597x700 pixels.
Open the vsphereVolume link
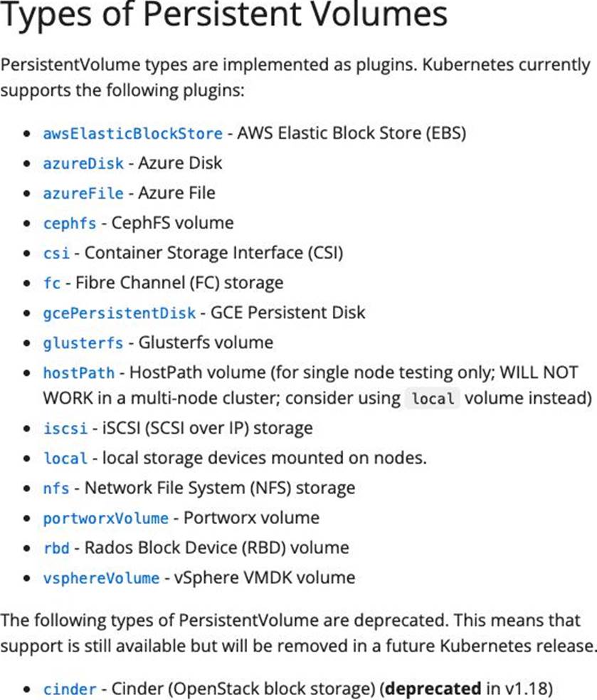point(101,578)
